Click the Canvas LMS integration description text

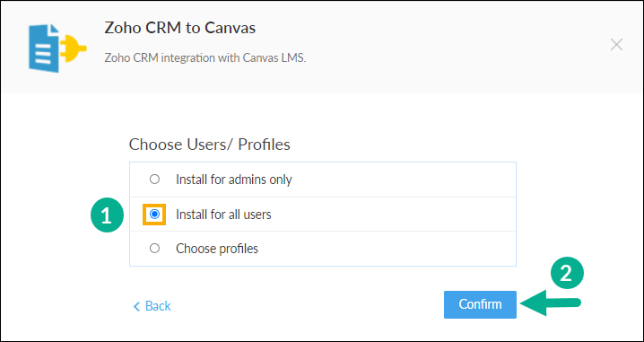tap(205, 57)
